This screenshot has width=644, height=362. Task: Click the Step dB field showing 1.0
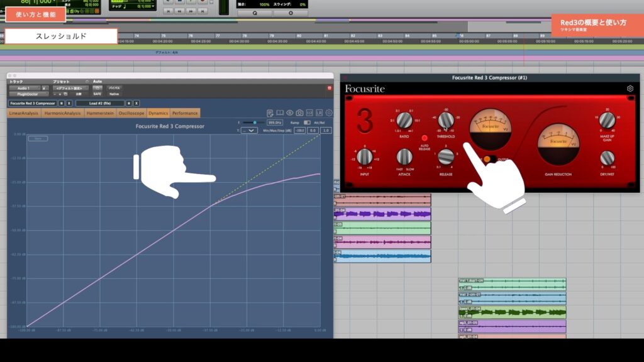coord(326,131)
